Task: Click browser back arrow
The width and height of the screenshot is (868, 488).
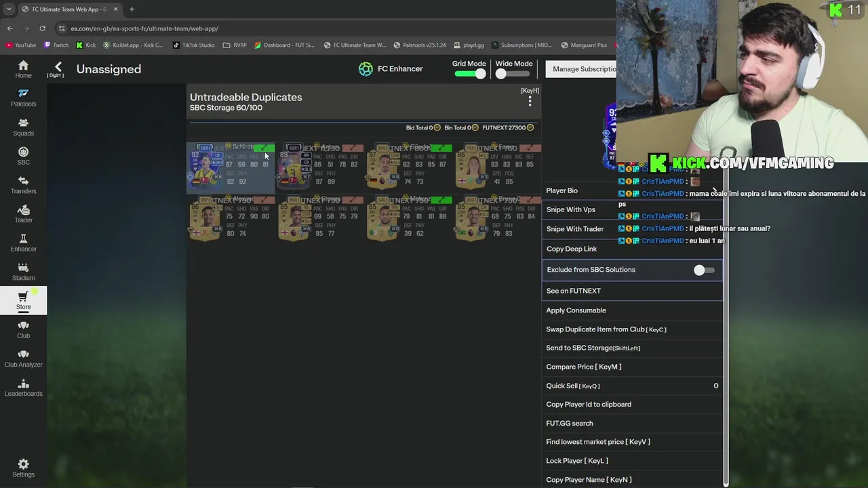Action: click(x=9, y=28)
